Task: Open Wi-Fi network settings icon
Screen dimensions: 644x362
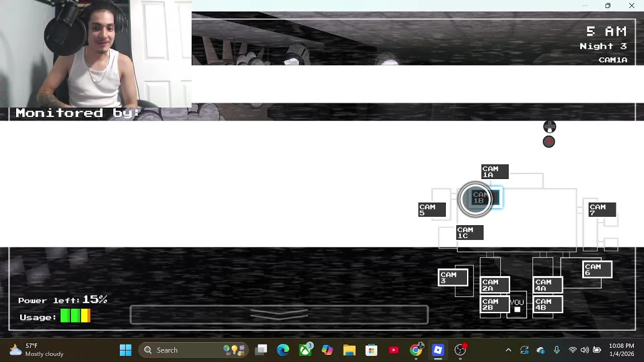Action: pos(573,350)
